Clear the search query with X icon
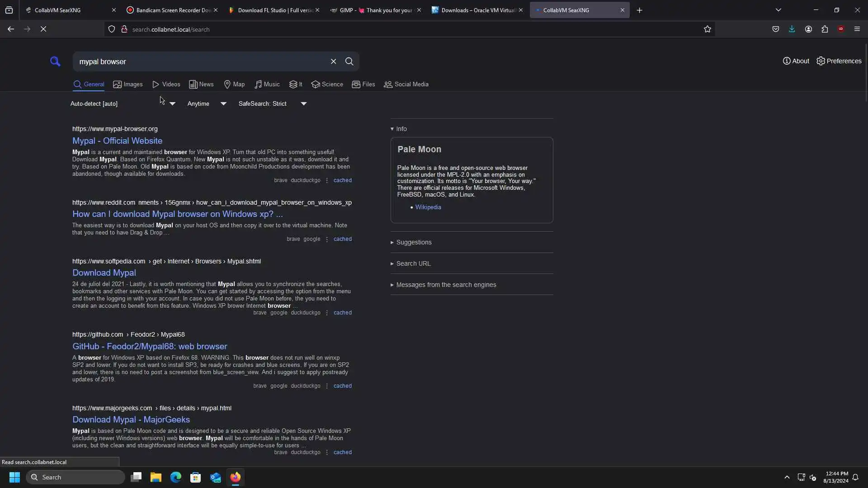Screen dimensions: 868x488 pos(333,61)
